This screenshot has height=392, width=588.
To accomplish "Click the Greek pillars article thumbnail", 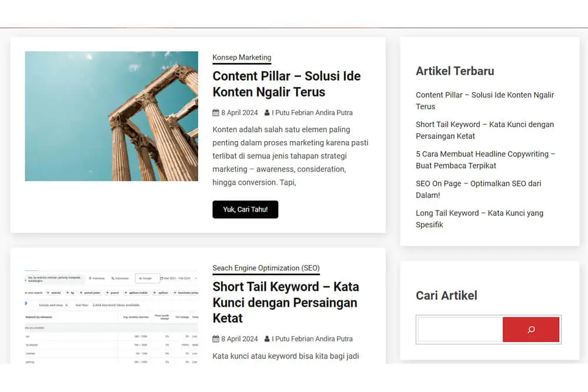I will click(x=111, y=116).
